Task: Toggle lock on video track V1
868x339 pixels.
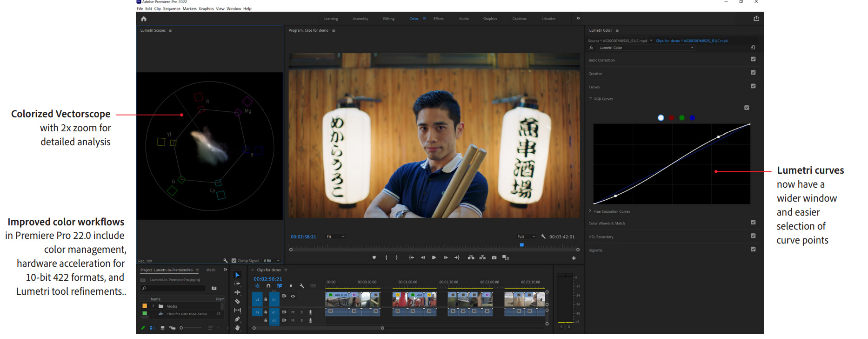Action: tap(266, 299)
